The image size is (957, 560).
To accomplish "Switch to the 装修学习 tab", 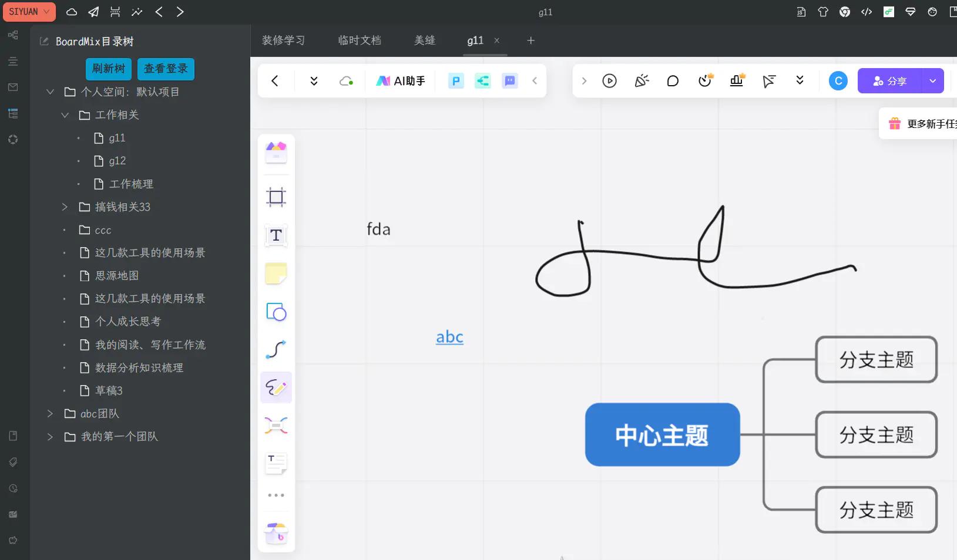I will click(x=283, y=41).
